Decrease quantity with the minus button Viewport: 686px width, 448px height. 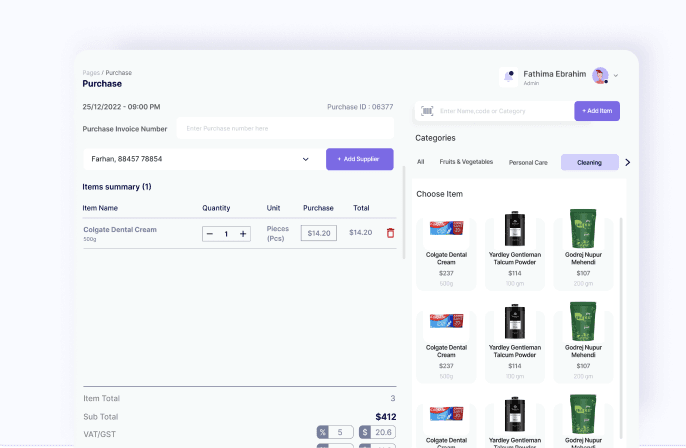pos(210,234)
